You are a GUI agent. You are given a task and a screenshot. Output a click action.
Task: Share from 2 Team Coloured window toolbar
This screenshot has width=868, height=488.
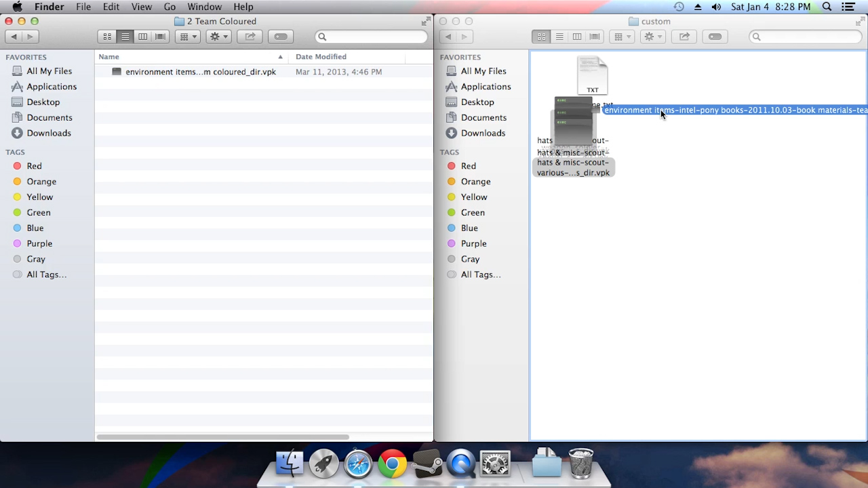(x=250, y=37)
